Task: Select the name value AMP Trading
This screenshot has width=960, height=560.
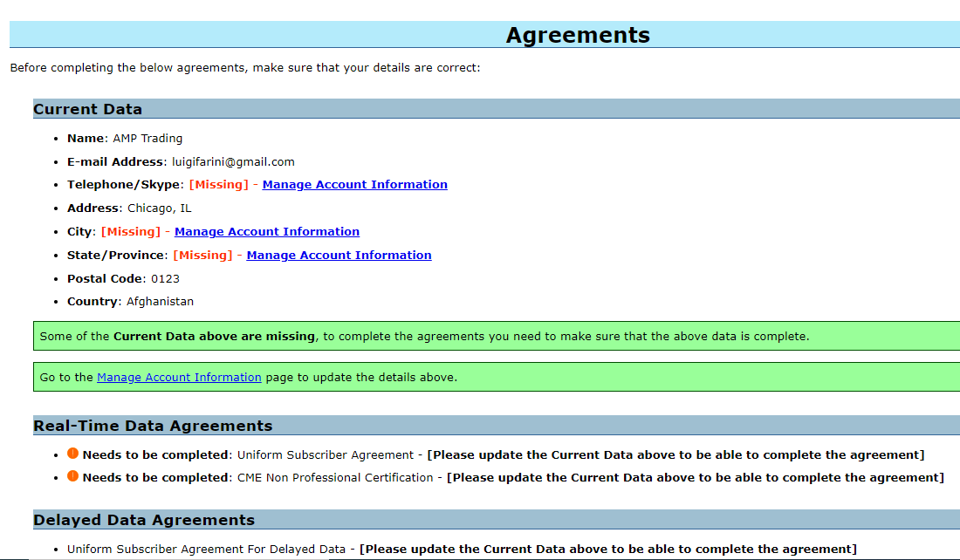Action: coord(147,139)
